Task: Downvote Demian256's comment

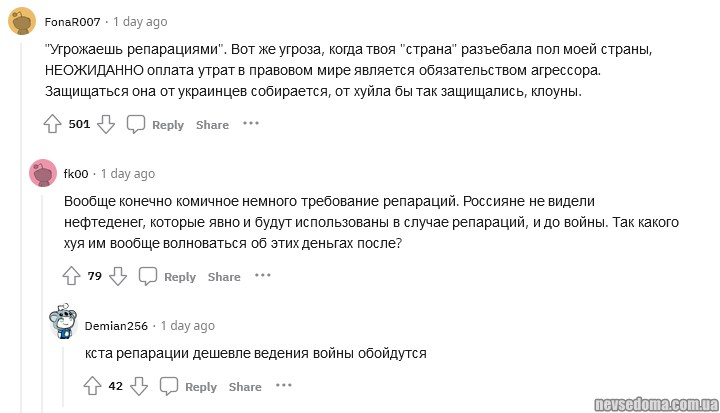Action: [139, 386]
